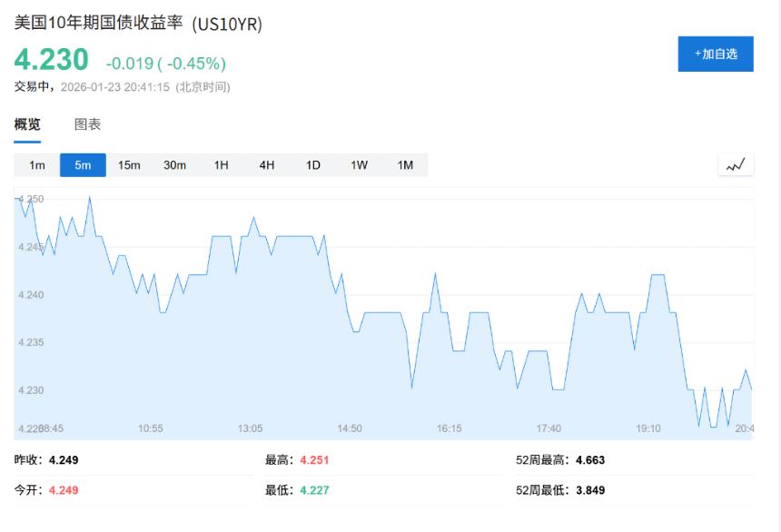Switch to the 图表 tab
Image resolution: width=781 pixels, height=532 pixels.
tap(88, 124)
